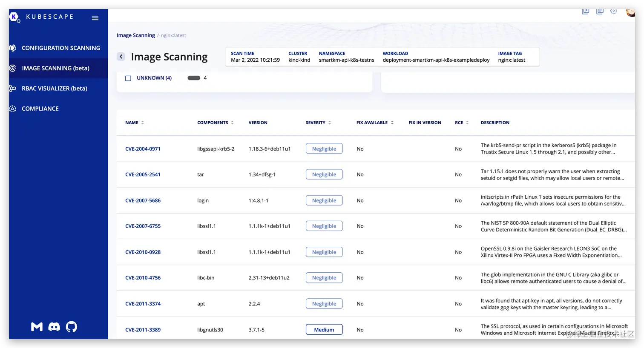Click version 2.31-13+deb11u2 cell

[269, 278]
